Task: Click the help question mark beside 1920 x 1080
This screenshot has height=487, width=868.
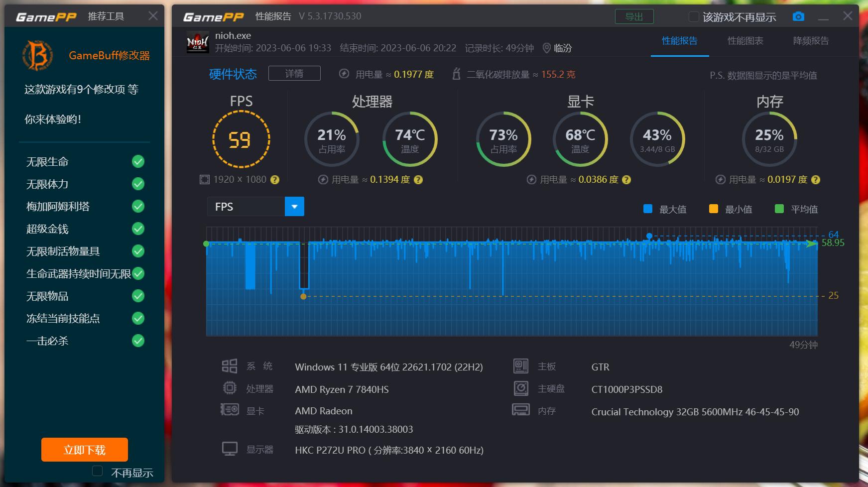Action: click(274, 180)
